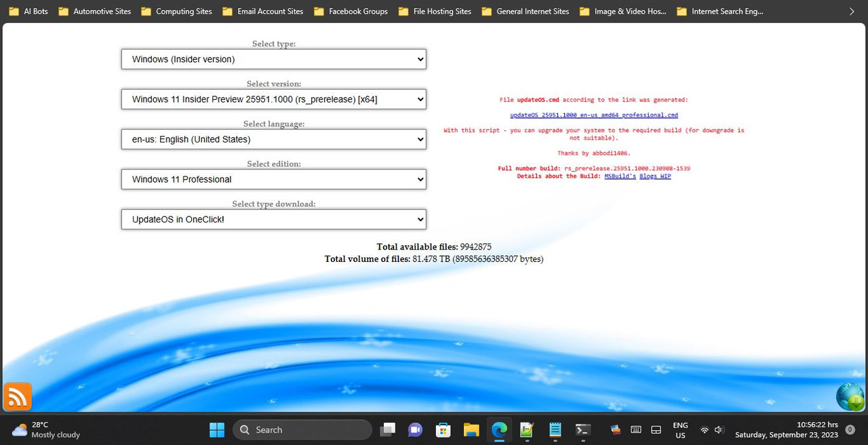
Task: Open the Facebook Groups bookmark folder
Action: [x=351, y=11]
